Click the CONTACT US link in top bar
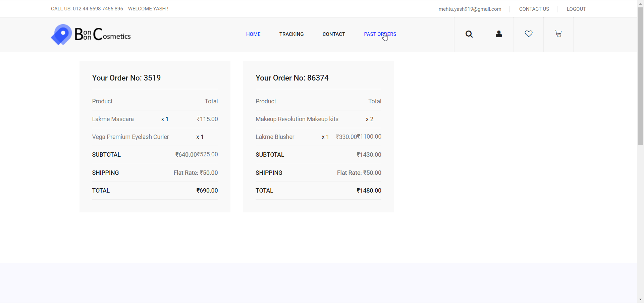644x303 pixels. pos(534,9)
